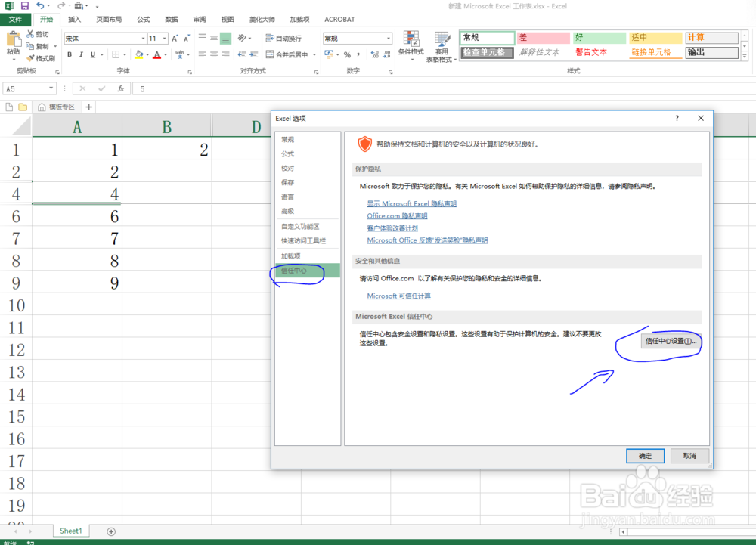This screenshot has height=545, width=756.
Task: Click the Insert Function fx icon
Action: [x=120, y=88]
